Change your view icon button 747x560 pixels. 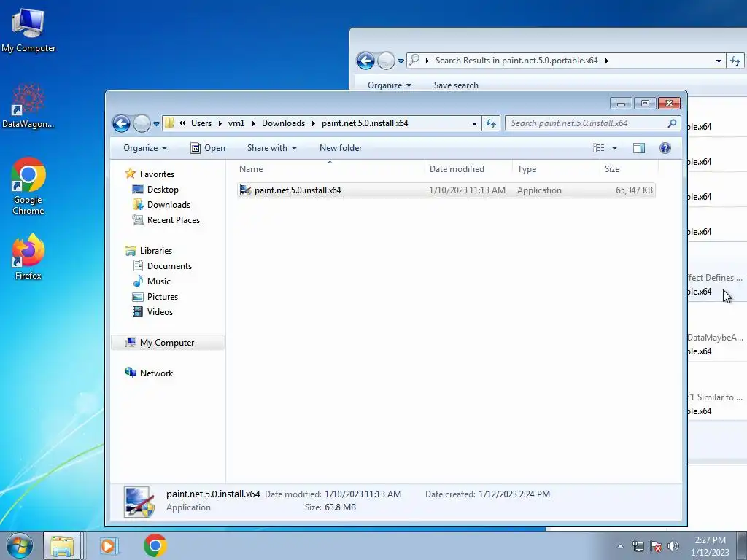(598, 148)
